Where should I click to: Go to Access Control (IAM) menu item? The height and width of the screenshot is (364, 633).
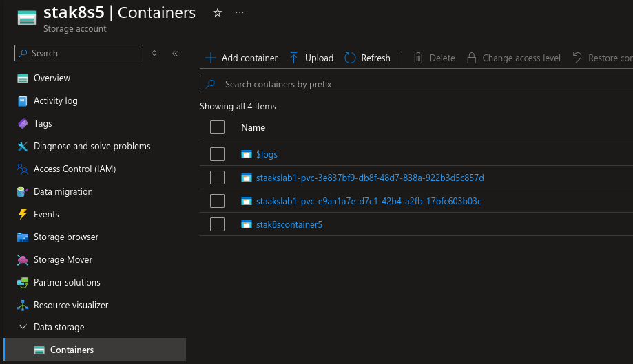74,169
